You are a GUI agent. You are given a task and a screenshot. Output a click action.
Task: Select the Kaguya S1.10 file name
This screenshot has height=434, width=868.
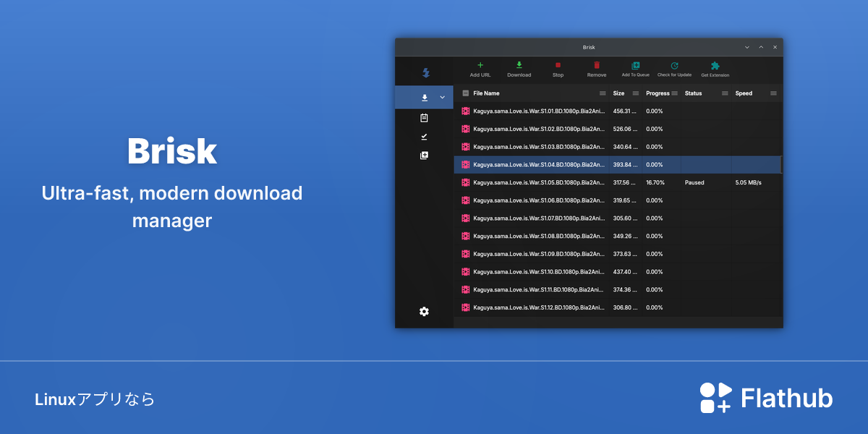point(539,272)
